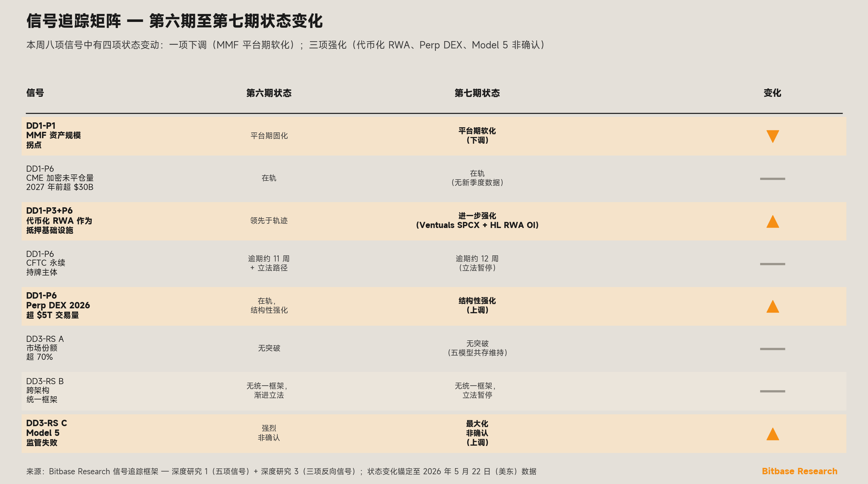
Task: Click the 第六期状态 column header
Action: point(269,93)
